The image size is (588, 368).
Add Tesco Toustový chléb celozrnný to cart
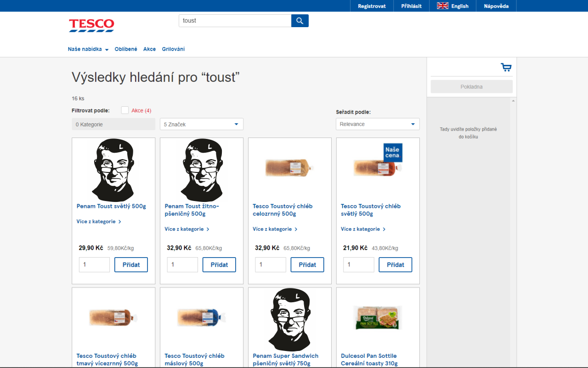coord(307,265)
